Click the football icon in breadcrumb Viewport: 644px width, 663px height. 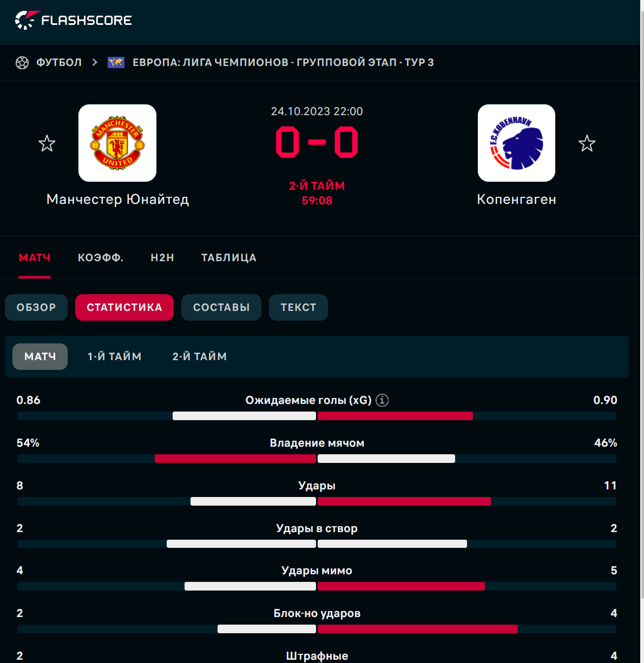[x=22, y=63]
